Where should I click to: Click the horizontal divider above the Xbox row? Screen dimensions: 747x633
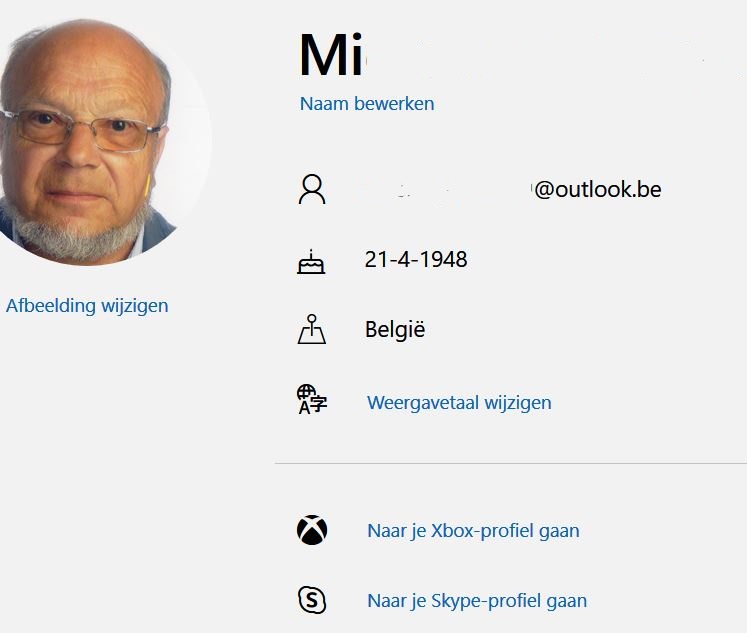[510, 463]
